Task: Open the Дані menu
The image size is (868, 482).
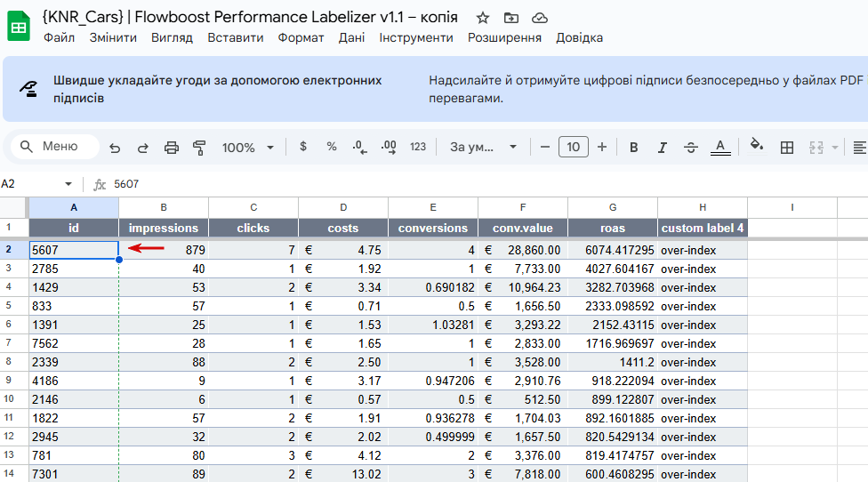Action: [x=351, y=37]
